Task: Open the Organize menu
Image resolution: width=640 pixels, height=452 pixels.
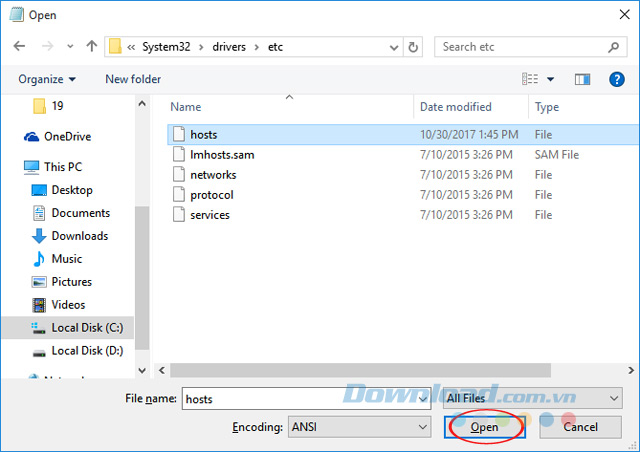Action: pos(47,79)
